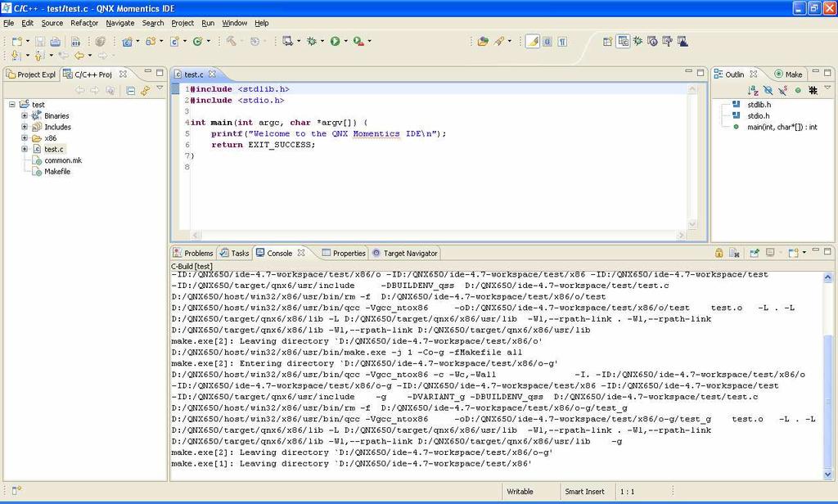Image resolution: width=838 pixels, height=504 pixels.
Task: Switch to the Debug perspective icon
Action: click(638, 41)
